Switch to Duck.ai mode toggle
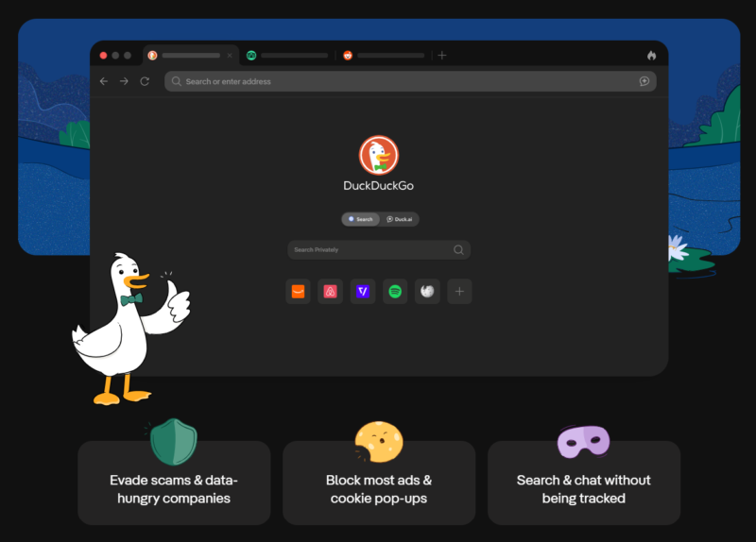756x542 pixels. coord(400,219)
